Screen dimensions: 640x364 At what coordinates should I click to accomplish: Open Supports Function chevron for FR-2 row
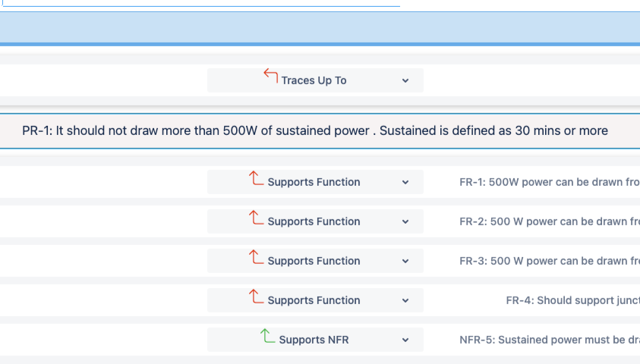tap(405, 221)
